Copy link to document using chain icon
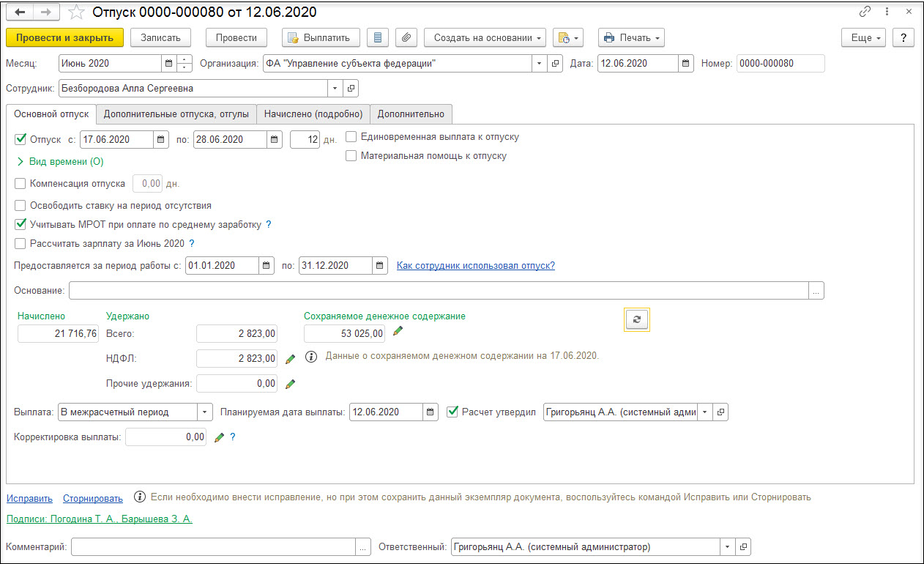The width and height of the screenshot is (924, 564). click(865, 12)
